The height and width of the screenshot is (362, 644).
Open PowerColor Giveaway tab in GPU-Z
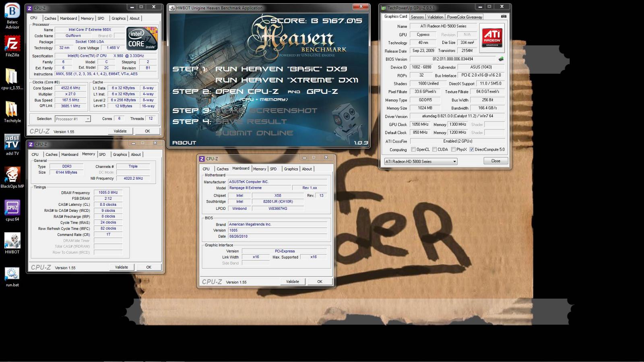[464, 17]
